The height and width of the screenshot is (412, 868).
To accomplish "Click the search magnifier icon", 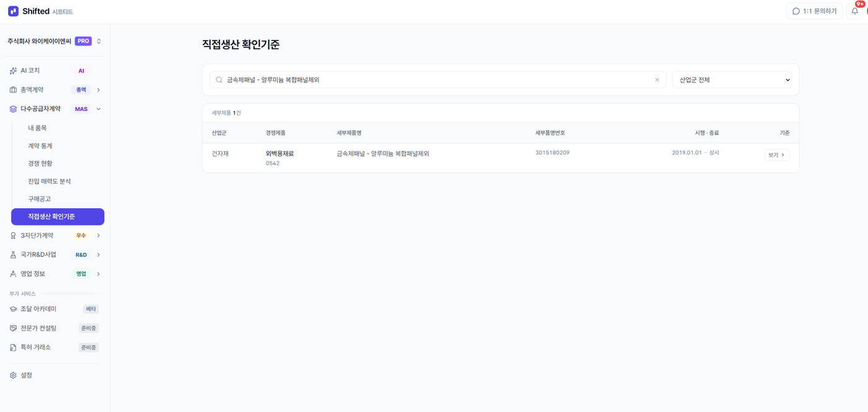I will click(219, 80).
